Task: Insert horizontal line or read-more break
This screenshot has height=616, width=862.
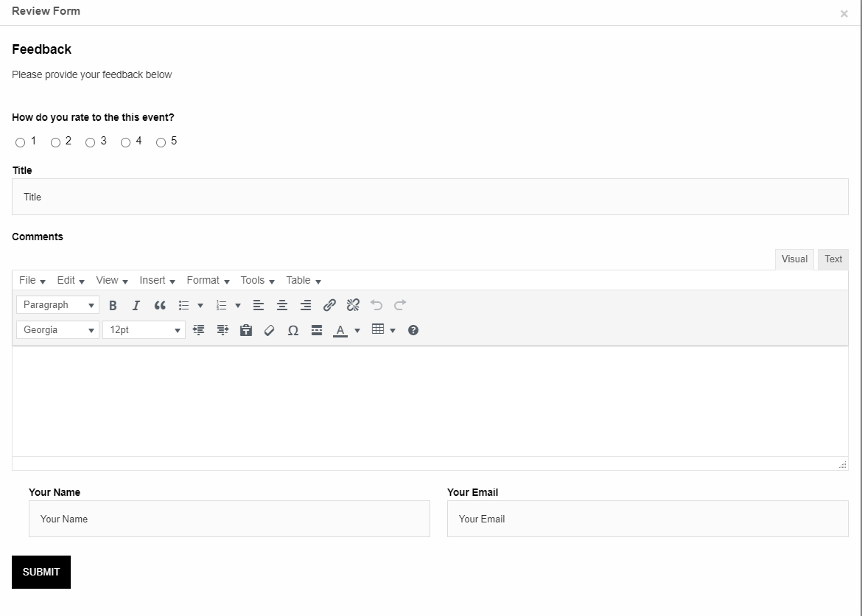Action: [317, 330]
